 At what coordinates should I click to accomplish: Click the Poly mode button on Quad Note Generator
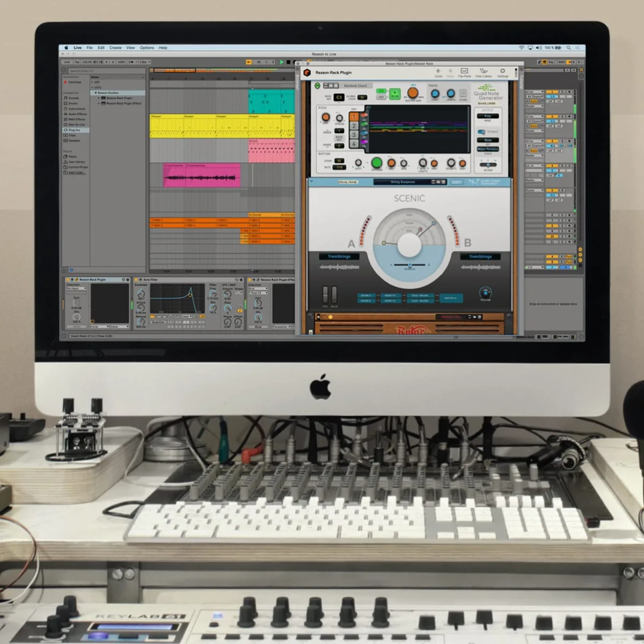coord(488,116)
